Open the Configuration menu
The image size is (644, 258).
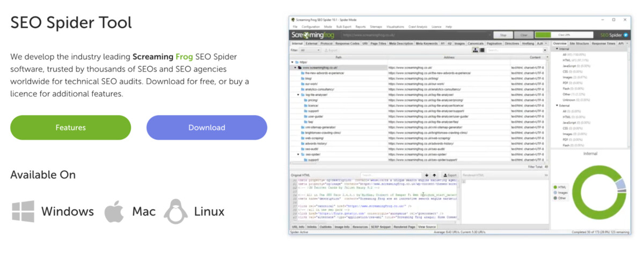(311, 27)
